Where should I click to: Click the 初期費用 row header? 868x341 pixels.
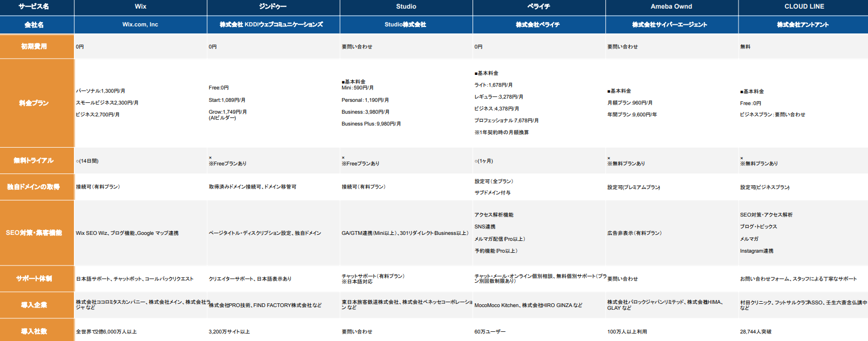click(35, 46)
